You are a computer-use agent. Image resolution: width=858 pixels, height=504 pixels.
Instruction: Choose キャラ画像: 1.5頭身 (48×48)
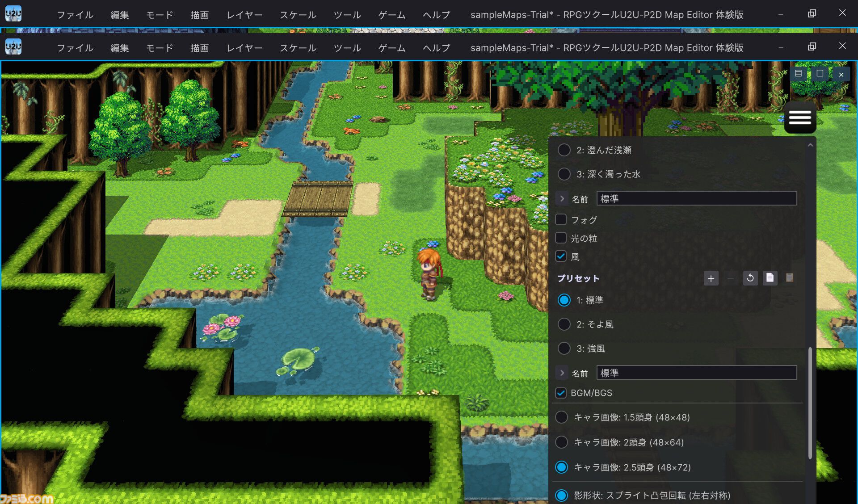click(x=561, y=417)
